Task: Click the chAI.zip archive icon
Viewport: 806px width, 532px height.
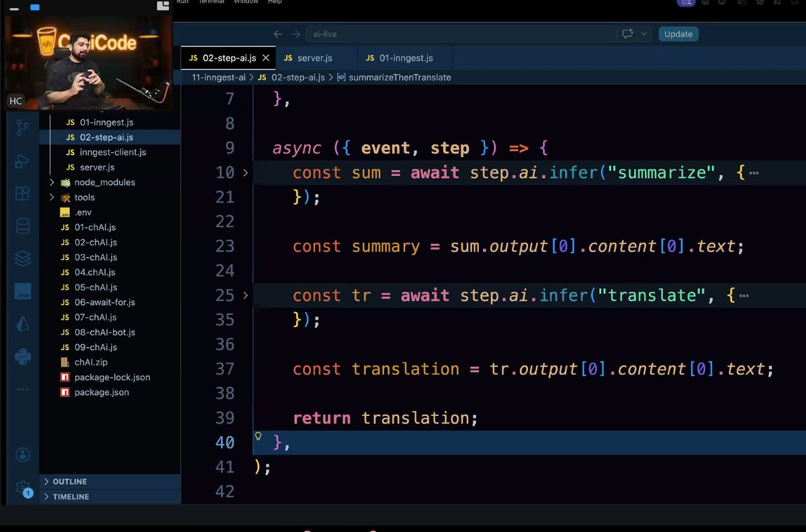Action: tap(65, 362)
